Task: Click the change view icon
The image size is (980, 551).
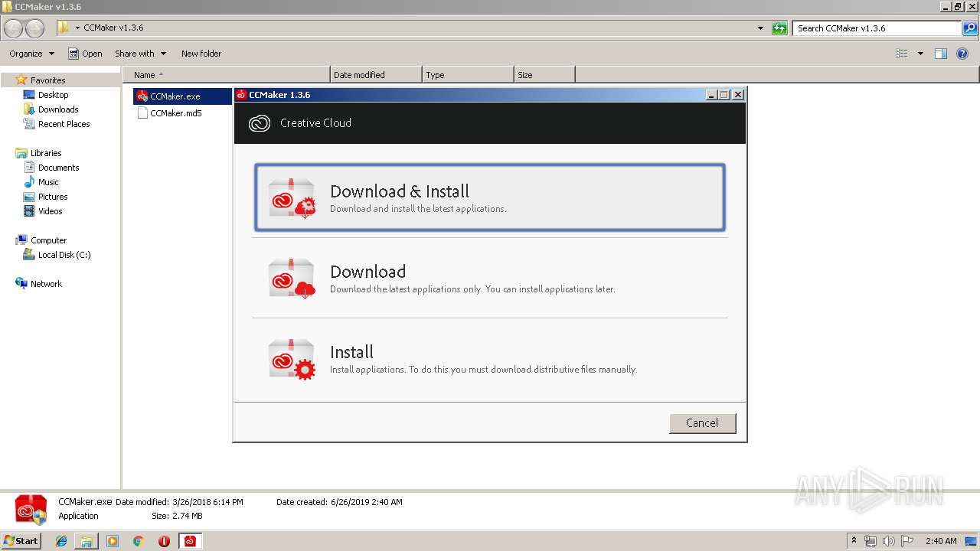Action: pos(902,54)
